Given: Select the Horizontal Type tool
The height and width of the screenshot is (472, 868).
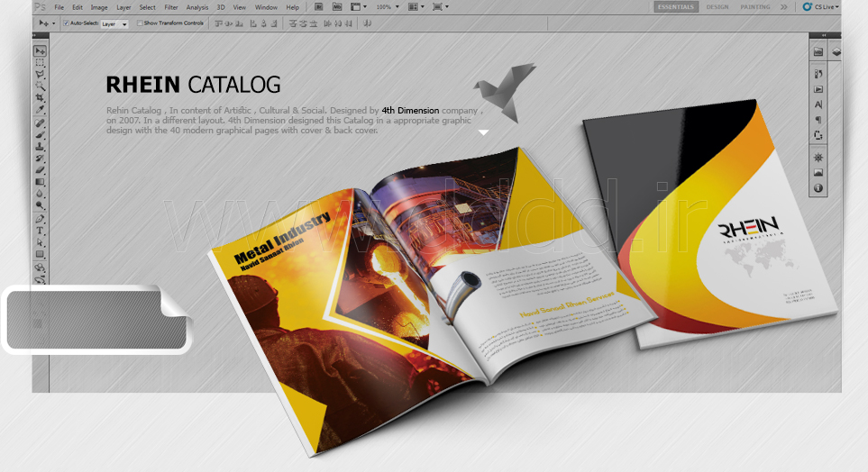Looking at the screenshot, I should [40, 231].
